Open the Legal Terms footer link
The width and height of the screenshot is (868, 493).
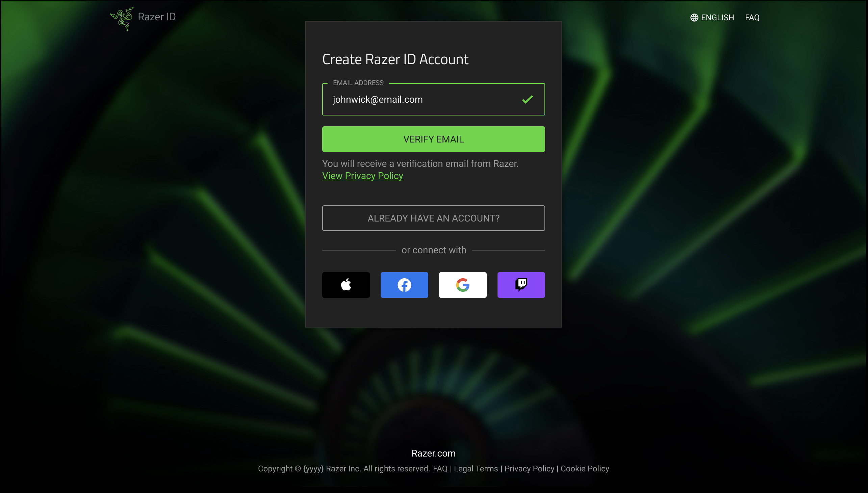(476, 469)
